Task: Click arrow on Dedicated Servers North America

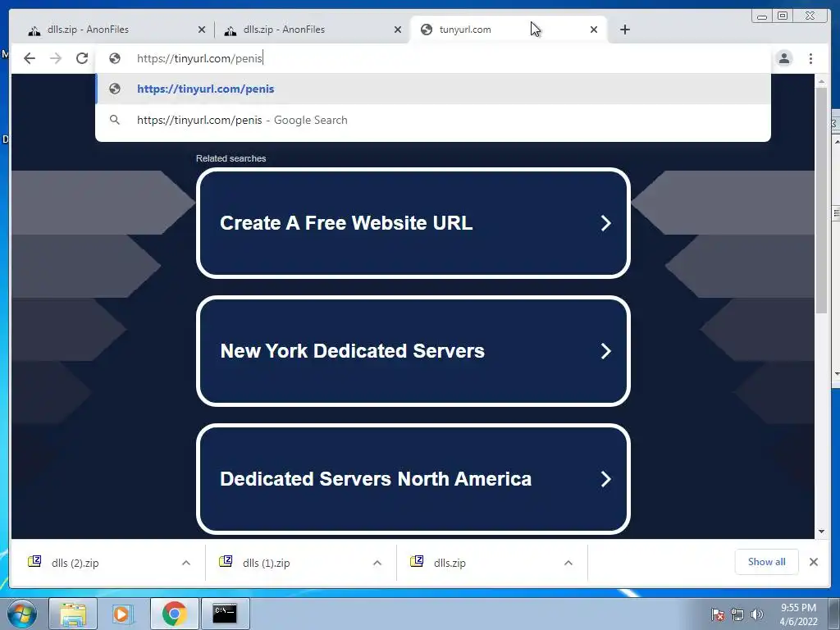Action: [x=606, y=479]
